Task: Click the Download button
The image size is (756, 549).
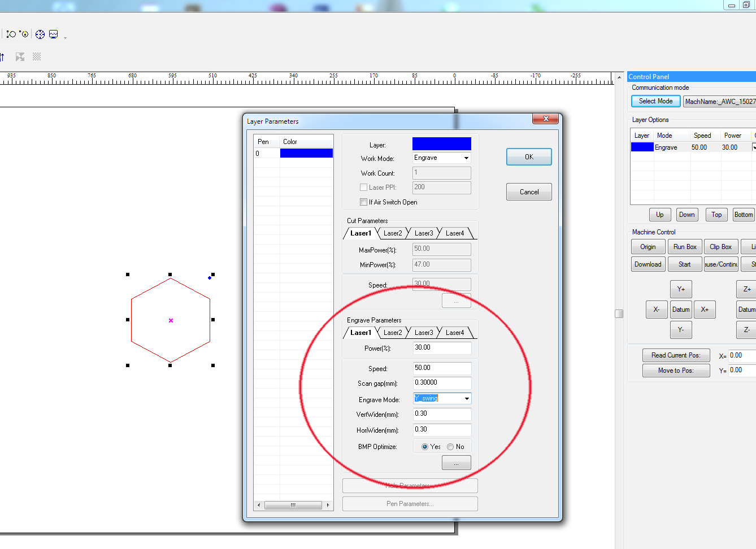Action: point(648,264)
